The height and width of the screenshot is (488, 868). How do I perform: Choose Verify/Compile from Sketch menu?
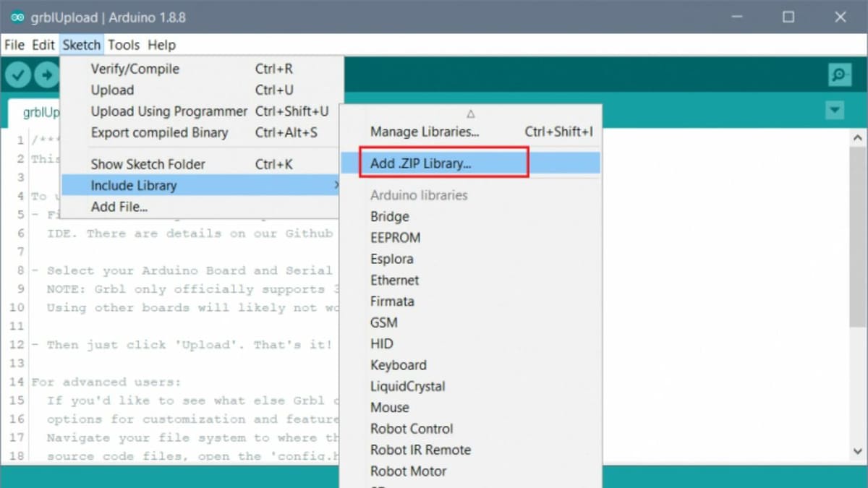[x=202, y=69]
